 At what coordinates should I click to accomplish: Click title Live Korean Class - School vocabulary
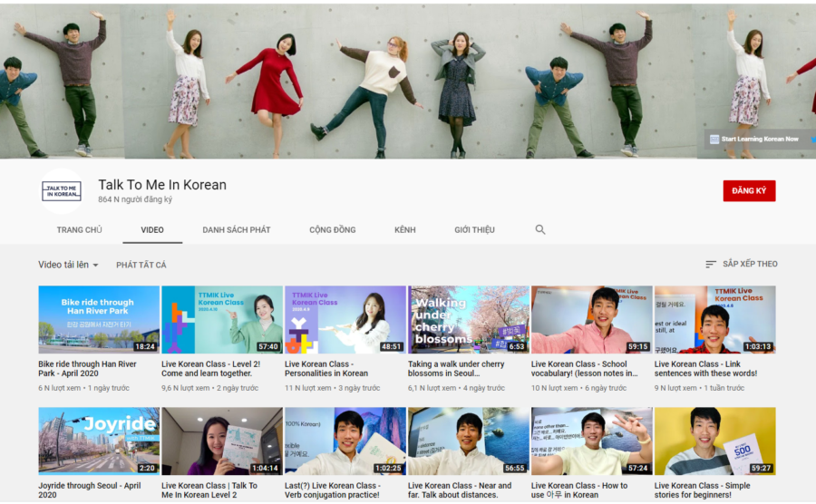click(585, 369)
